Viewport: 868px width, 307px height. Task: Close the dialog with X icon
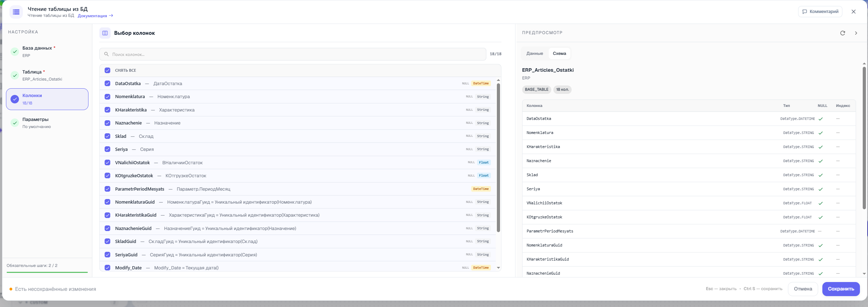tap(854, 12)
